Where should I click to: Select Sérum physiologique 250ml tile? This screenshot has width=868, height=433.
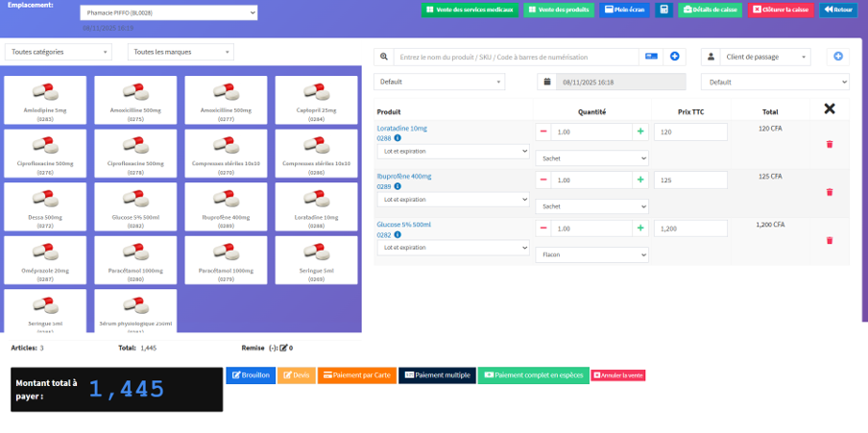[135, 311]
